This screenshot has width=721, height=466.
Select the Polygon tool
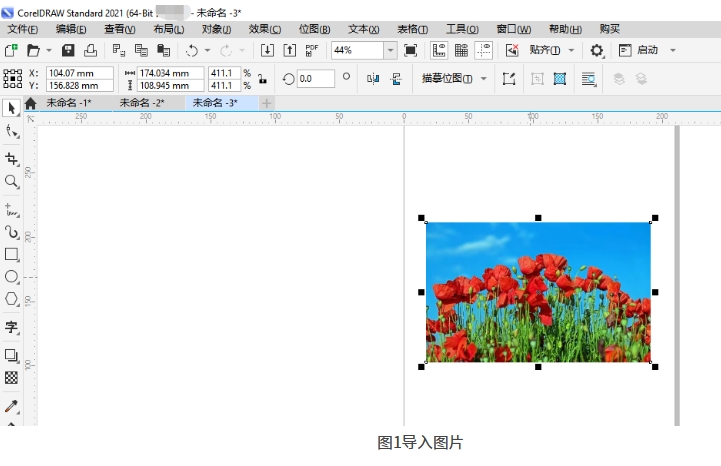(12, 299)
